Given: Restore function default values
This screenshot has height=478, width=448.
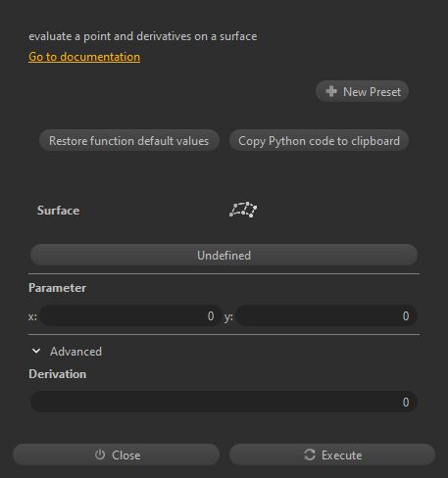Looking at the screenshot, I should coord(129,140).
